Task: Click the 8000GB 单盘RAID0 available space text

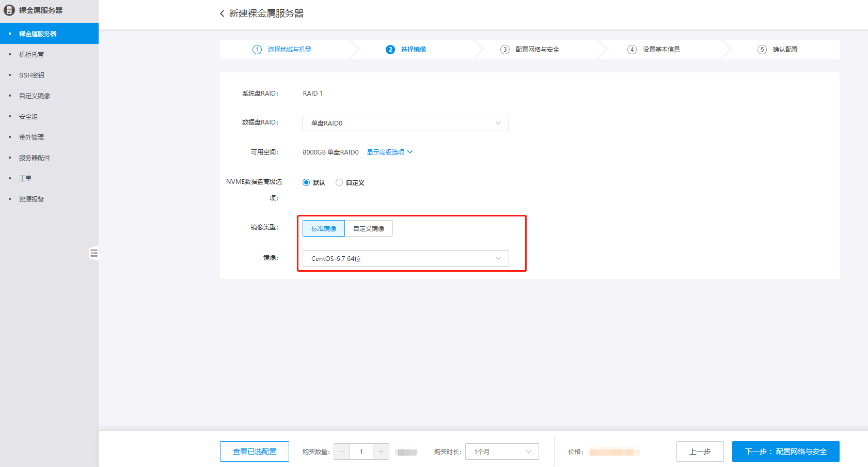Action: [x=330, y=152]
